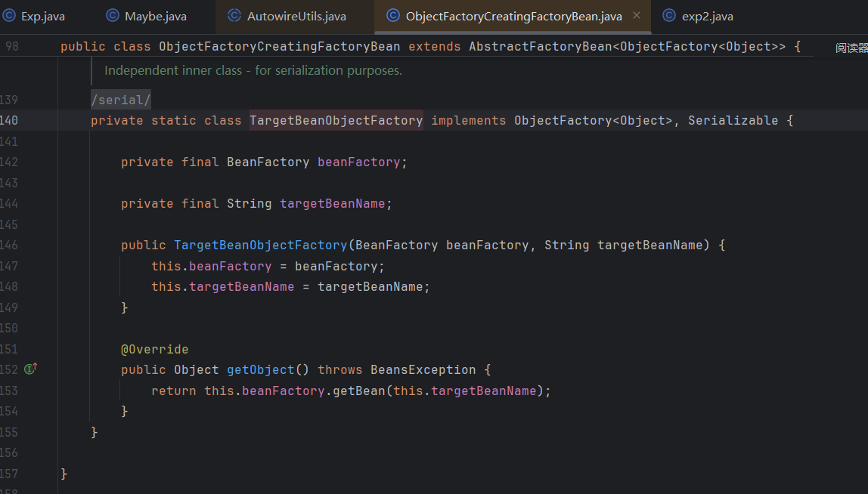
Task: Click the targetBeanName field declaration on line 144
Action: [332, 204]
